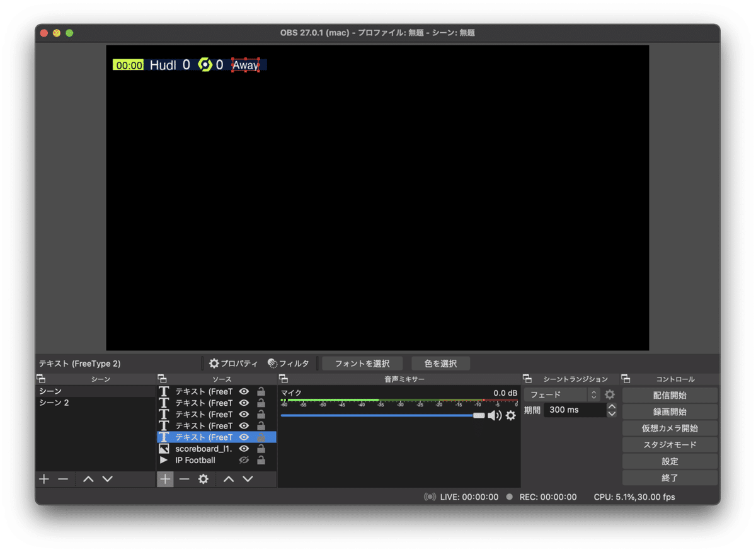
Task: Select the Away text in the preview
Action: coord(245,65)
